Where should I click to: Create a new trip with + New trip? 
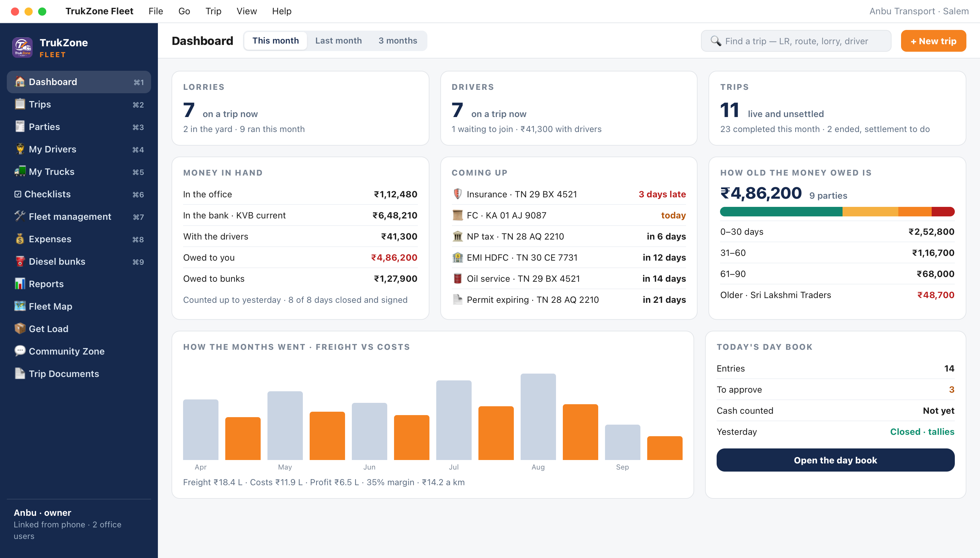tap(933, 41)
